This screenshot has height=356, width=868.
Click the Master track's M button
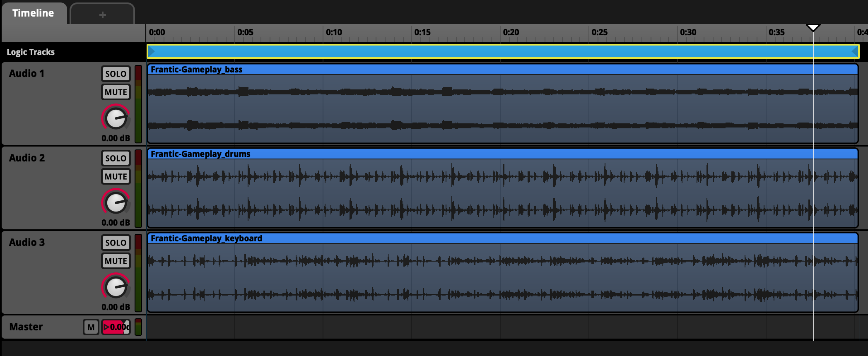click(91, 327)
